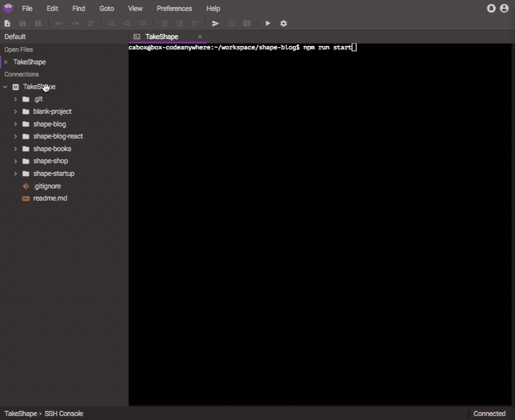Viewport: 515px width, 420px height.
Task: Click the sort lines toolbar icon
Action: pyautogui.click(x=195, y=24)
